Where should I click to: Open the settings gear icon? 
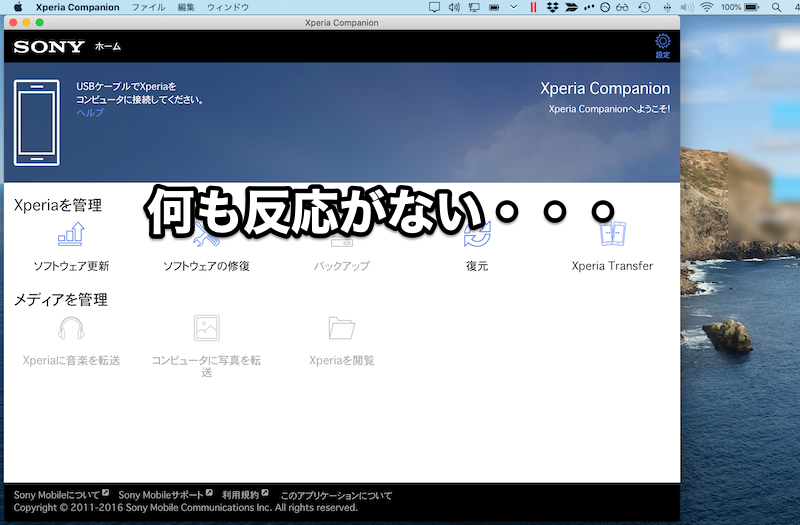(x=662, y=42)
